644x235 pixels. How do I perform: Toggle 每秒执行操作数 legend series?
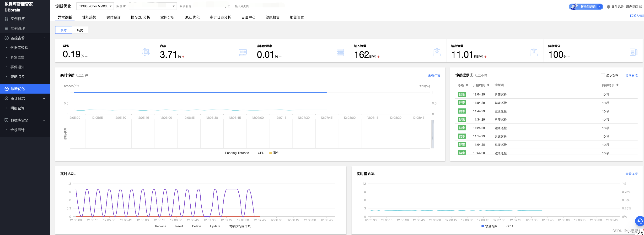238,226
